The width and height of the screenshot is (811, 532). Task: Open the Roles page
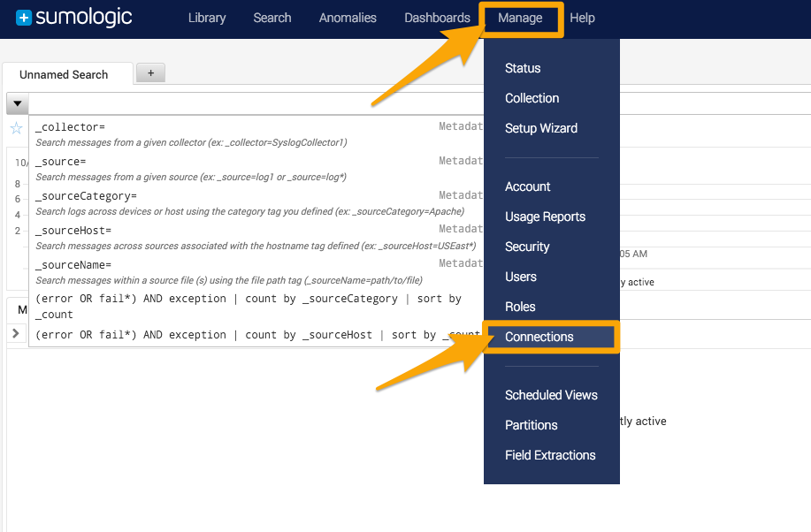pyautogui.click(x=518, y=307)
